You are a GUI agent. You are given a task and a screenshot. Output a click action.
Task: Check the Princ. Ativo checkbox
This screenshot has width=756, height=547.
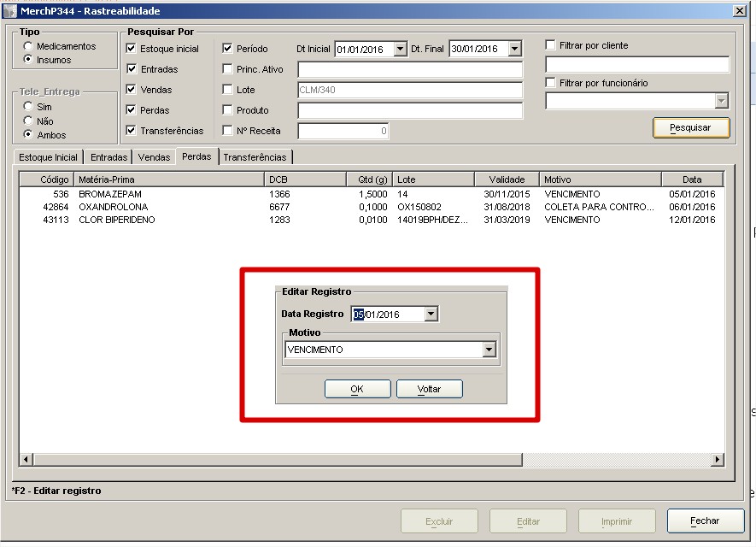(x=227, y=69)
